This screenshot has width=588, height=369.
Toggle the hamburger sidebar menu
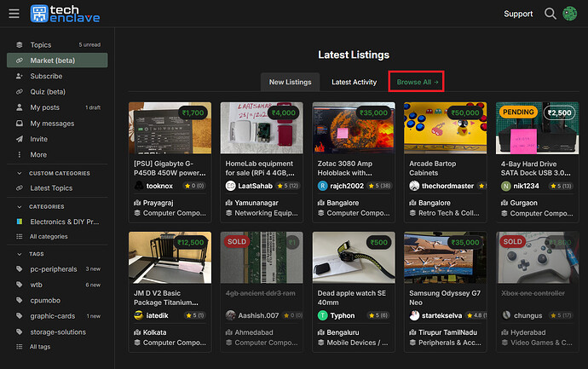14,14
